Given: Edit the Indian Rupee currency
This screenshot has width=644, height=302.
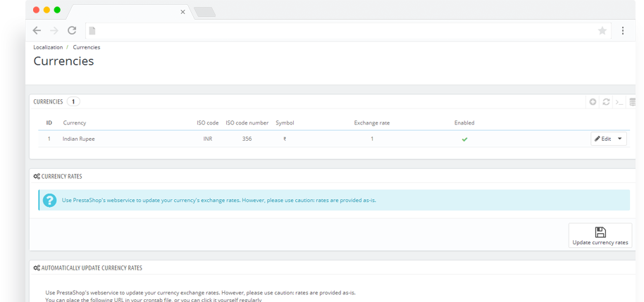Looking at the screenshot, I should [603, 139].
